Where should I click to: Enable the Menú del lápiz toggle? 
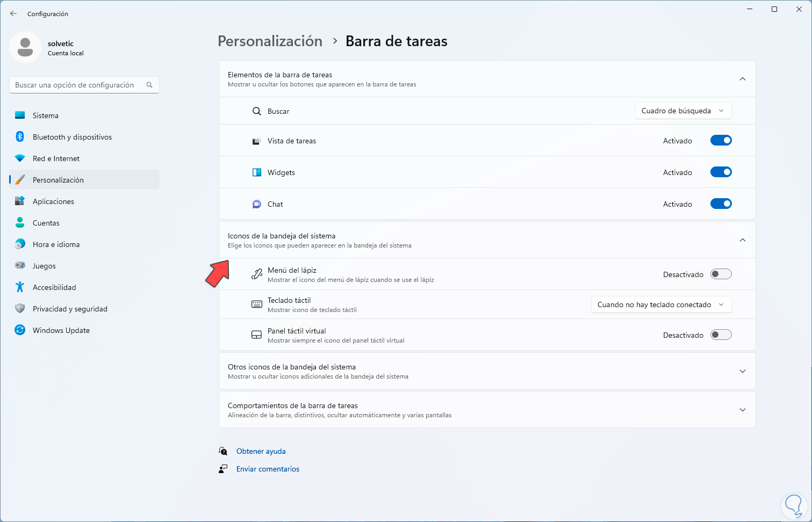tap(721, 274)
